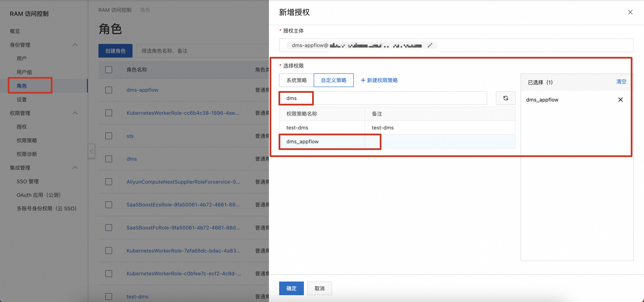Open OAuth 应用（公测）in the sidebar
Screen dimensions: 644x302
(x=39, y=195)
